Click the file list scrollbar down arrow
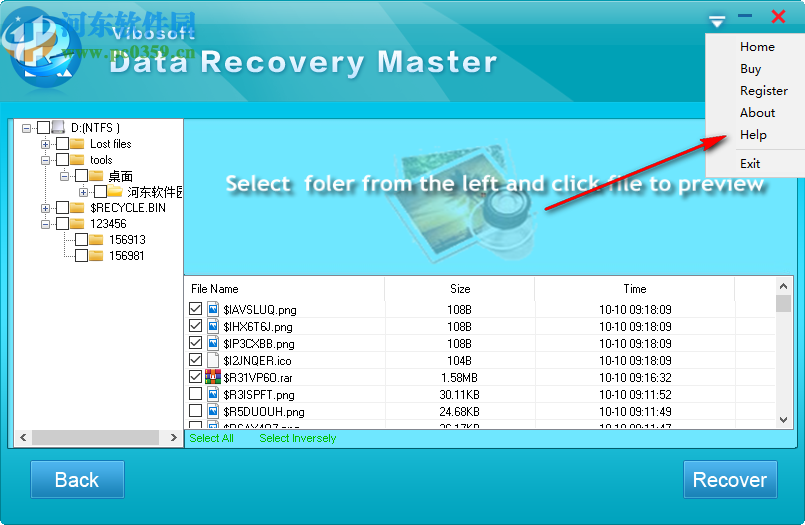The width and height of the screenshot is (805, 525). pos(783,420)
